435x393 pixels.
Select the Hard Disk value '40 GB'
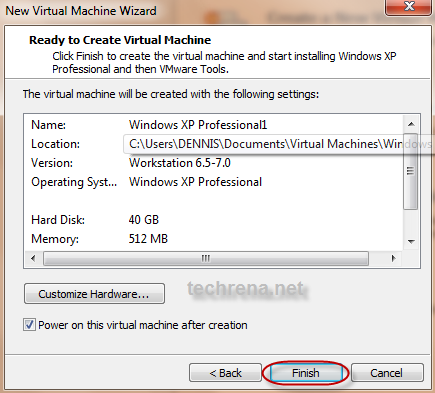[x=144, y=220]
